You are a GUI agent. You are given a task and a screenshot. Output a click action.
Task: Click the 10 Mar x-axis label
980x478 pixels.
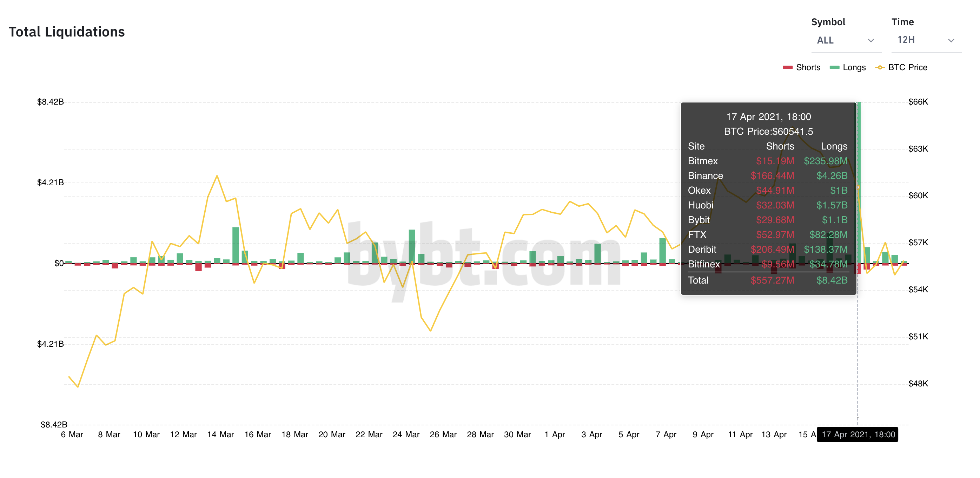[146, 434]
